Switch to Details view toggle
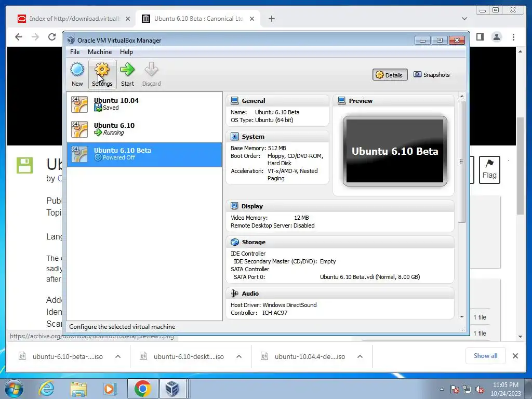Screen dimensions: 532x399 click(390, 75)
